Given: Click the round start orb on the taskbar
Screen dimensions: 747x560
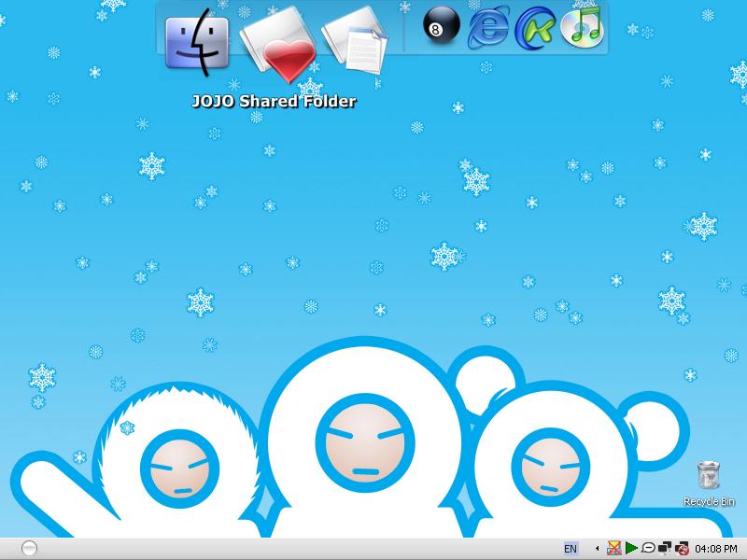Looking at the screenshot, I should point(30,548).
